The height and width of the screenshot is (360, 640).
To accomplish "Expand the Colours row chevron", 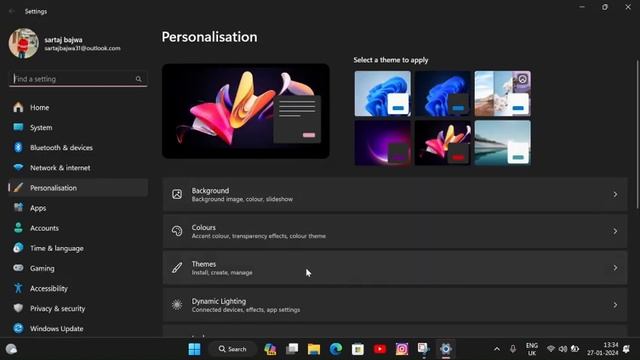I will coord(615,231).
